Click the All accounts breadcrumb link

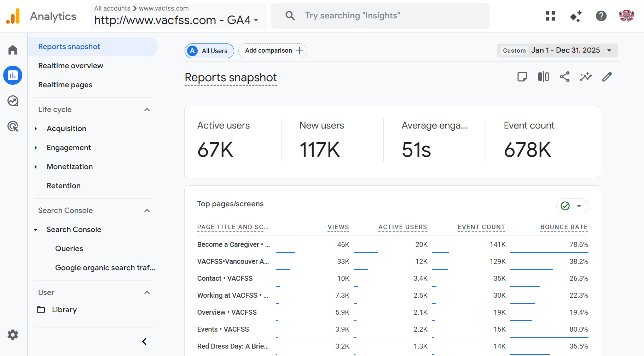112,8
